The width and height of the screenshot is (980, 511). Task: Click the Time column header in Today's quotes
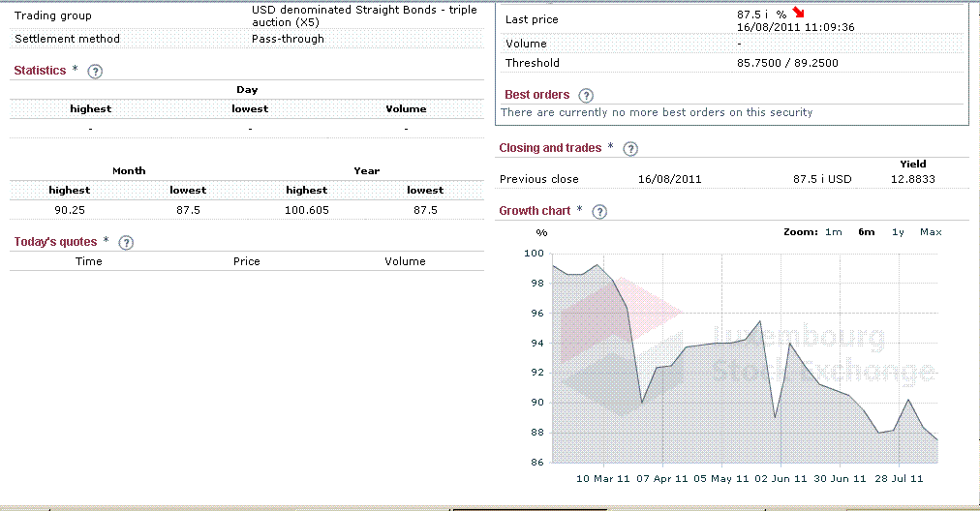point(89,261)
